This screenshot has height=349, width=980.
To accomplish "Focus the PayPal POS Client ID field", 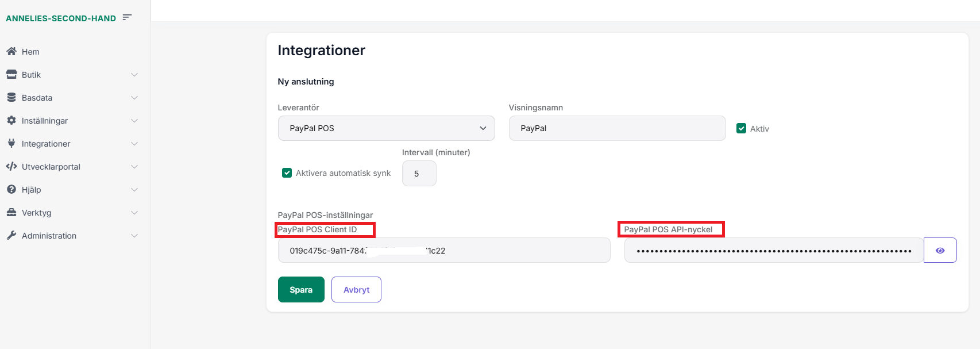I will point(444,250).
